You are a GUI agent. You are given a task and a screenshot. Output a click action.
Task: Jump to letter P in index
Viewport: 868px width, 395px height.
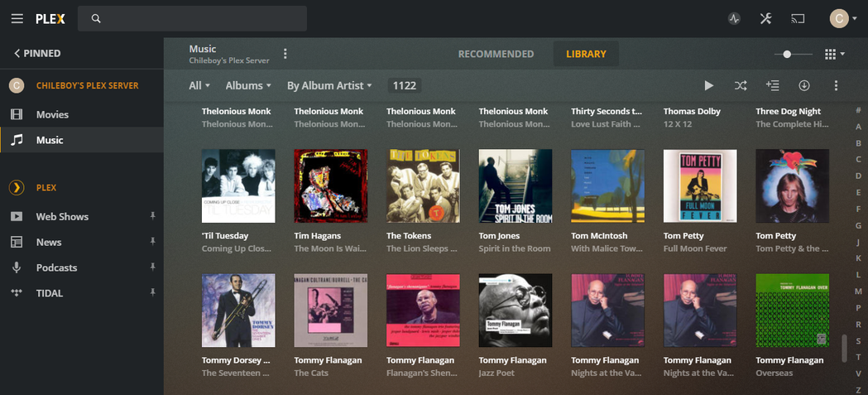(x=858, y=308)
